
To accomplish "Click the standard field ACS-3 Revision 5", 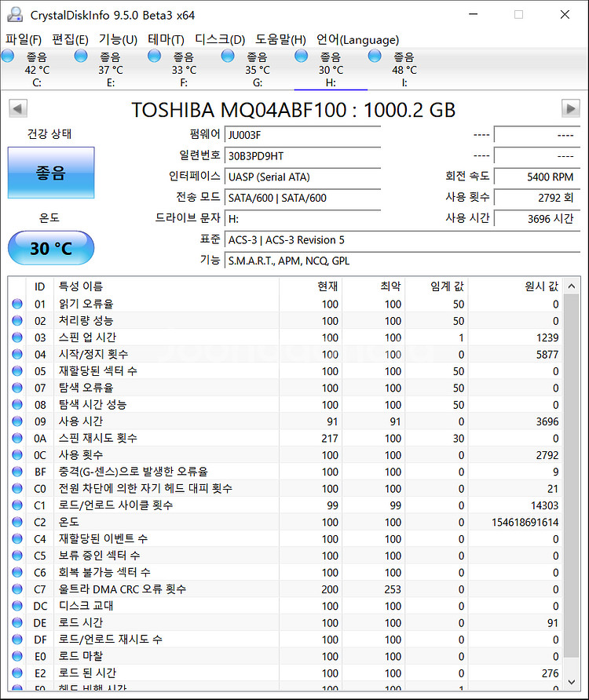I will point(402,240).
